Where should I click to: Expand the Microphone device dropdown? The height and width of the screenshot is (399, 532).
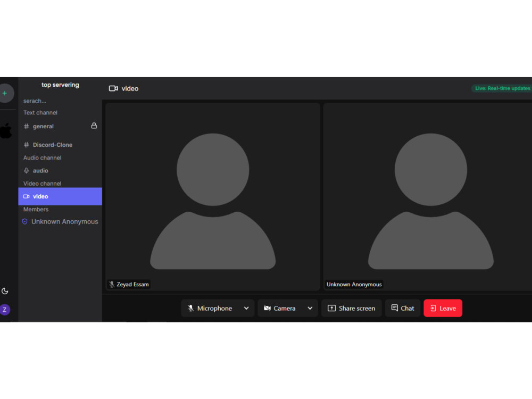point(246,308)
